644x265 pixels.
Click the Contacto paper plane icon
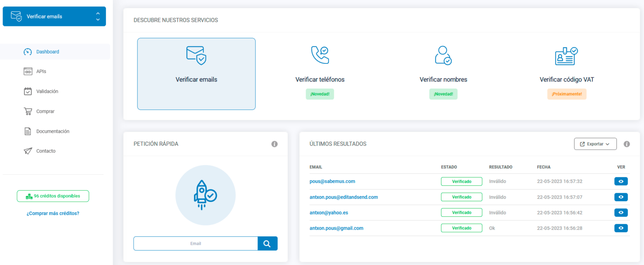tap(28, 151)
